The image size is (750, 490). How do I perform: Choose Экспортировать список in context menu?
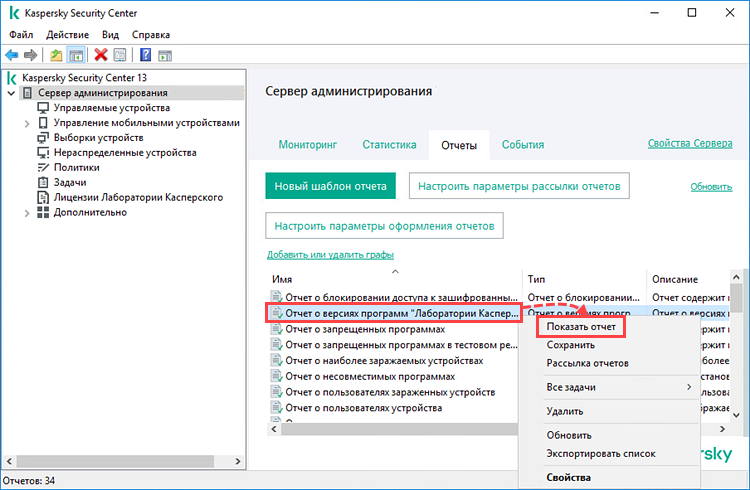[x=601, y=454]
